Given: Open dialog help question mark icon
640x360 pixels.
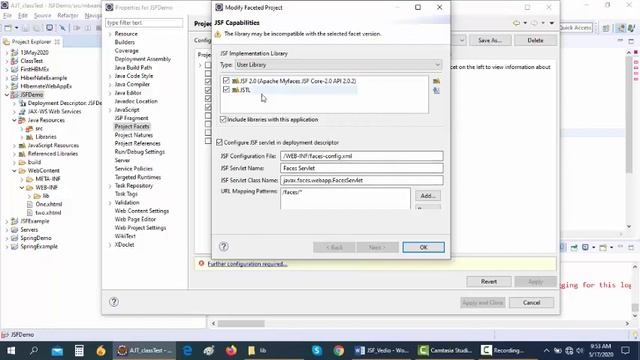Looking at the screenshot, I should pyautogui.click(x=224, y=247).
